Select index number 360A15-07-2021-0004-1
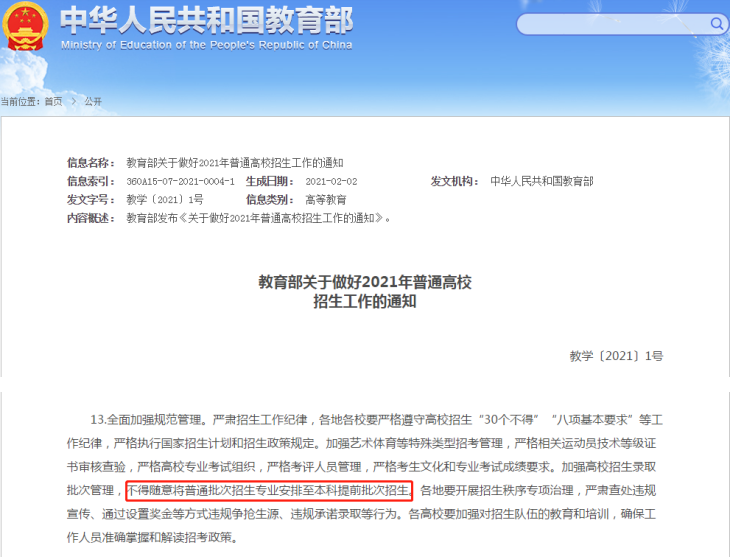This screenshot has width=730, height=557. [x=180, y=181]
